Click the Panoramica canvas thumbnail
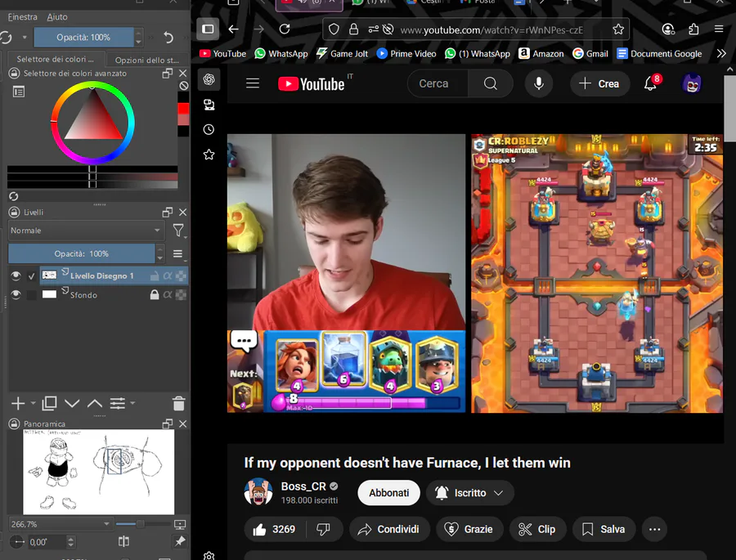 [99, 472]
